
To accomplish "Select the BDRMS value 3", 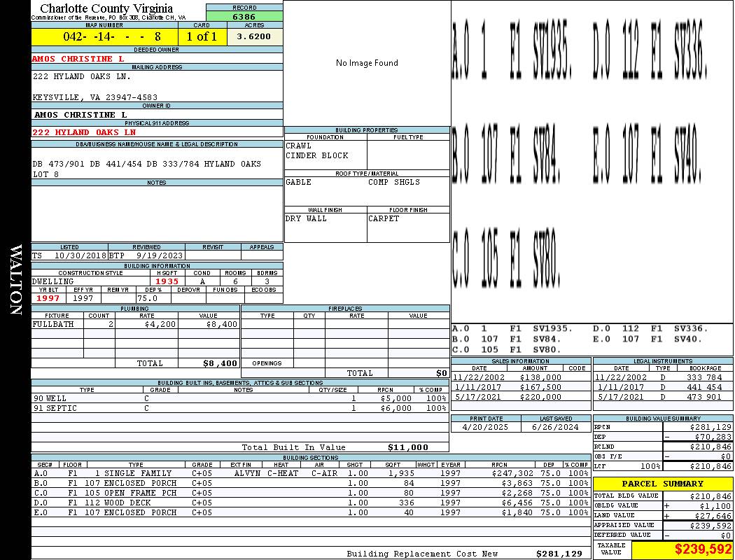I will coord(267,281).
